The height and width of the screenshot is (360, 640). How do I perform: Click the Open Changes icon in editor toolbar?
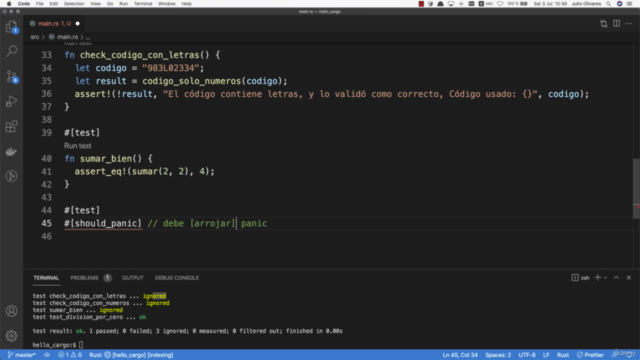604,24
